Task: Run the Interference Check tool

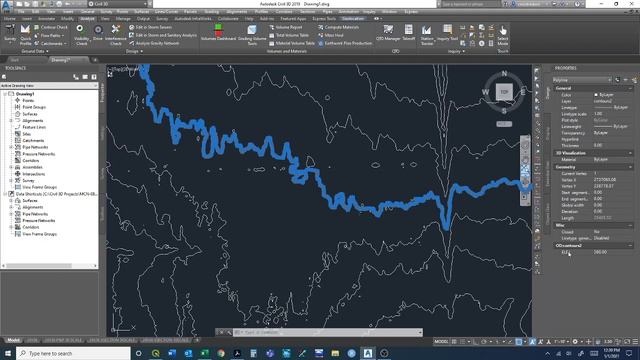Action: tap(116, 34)
